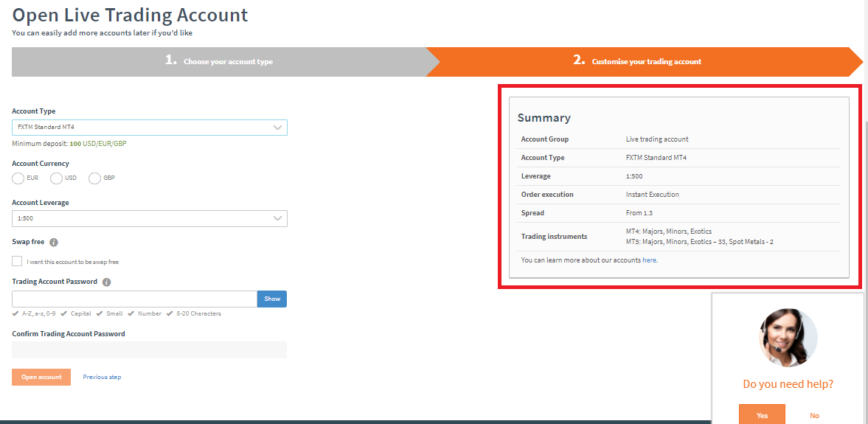
Task: Follow the Previous step link
Action: coord(102,377)
